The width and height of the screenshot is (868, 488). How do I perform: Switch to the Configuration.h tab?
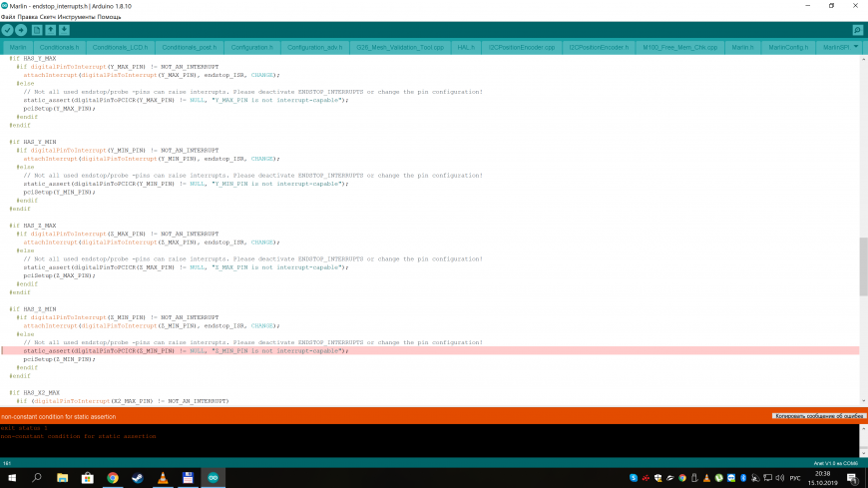click(251, 48)
